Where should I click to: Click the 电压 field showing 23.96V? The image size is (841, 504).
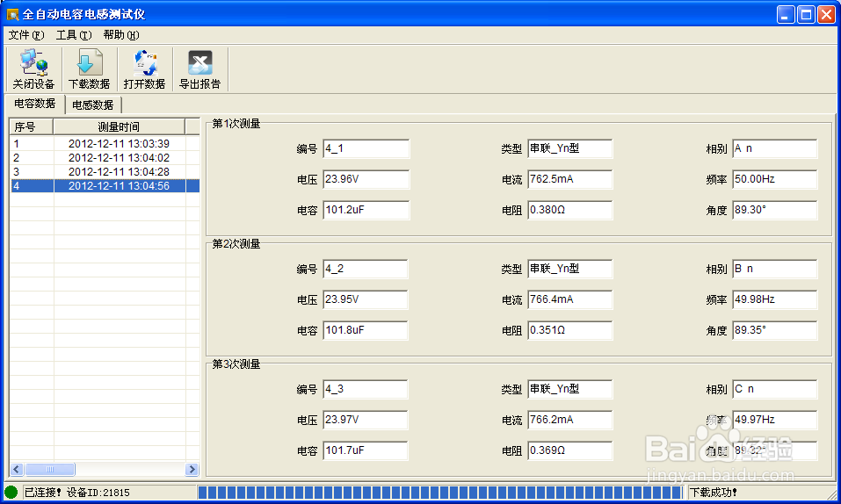(366, 179)
